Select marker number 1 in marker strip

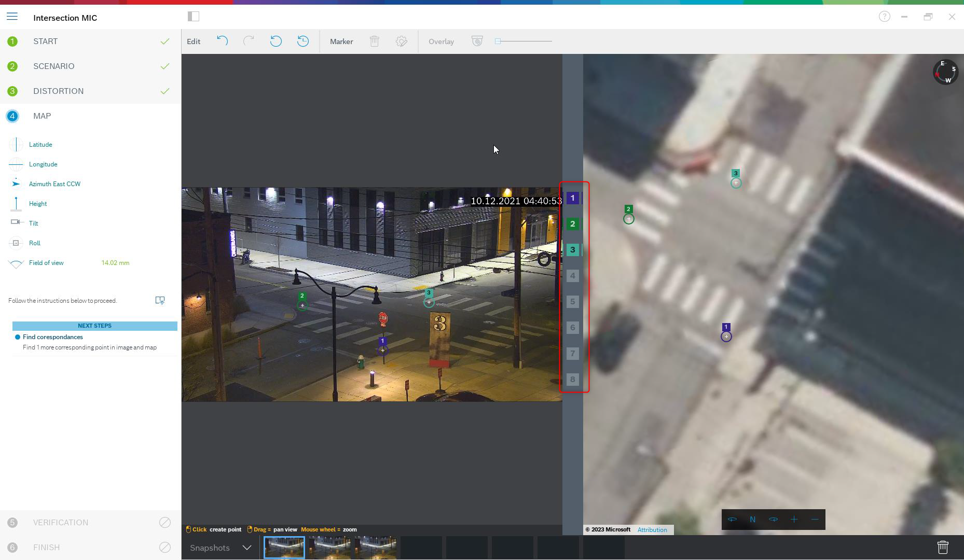click(572, 198)
